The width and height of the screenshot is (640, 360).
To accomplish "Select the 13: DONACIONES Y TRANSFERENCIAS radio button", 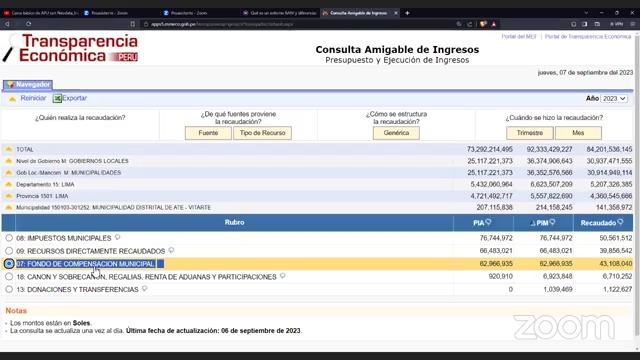I will coord(9,289).
